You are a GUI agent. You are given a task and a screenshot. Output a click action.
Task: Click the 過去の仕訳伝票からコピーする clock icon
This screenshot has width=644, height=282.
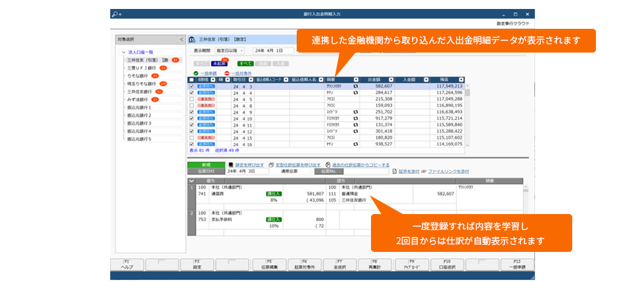pyautogui.click(x=327, y=165)
